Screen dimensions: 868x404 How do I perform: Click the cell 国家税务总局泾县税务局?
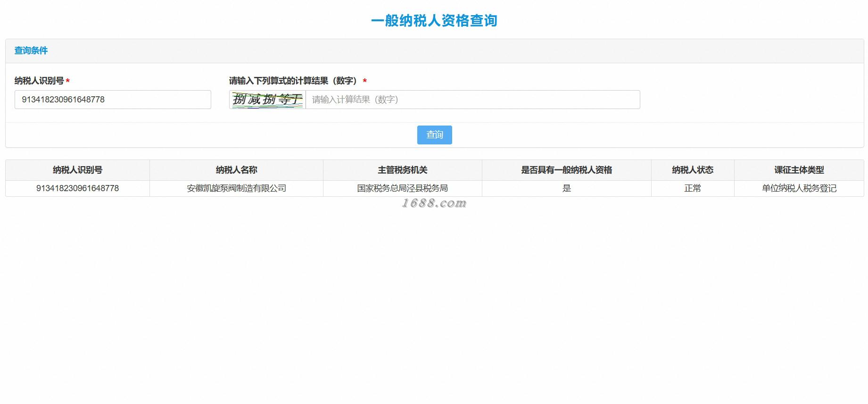click(x=402, y=188)
